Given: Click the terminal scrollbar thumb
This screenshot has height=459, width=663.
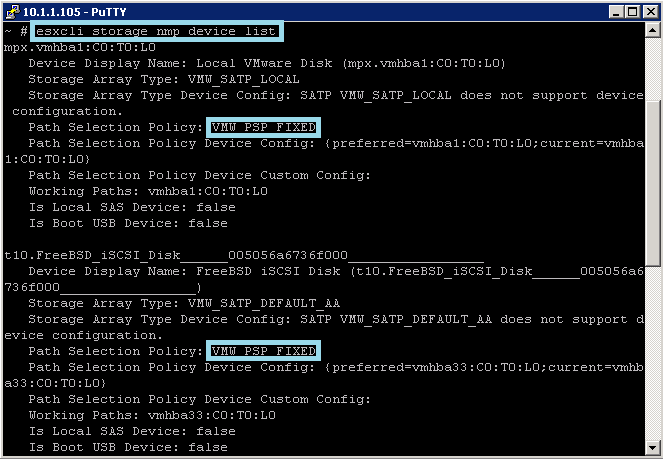Looking at the screenshot, I should coord(652,183).
